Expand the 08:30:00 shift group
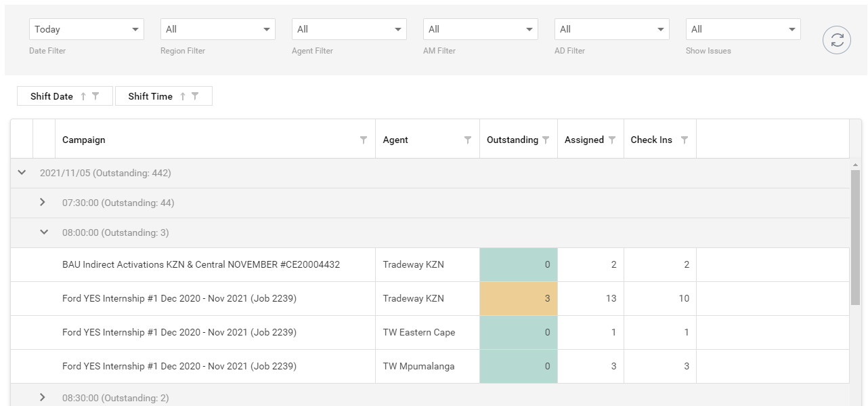The height and width of the screenshot is (406, 868). [x=43, y=398]
